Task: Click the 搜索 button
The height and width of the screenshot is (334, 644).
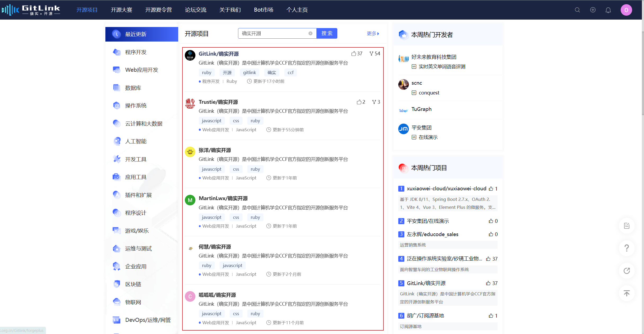Action: [327, 33]
